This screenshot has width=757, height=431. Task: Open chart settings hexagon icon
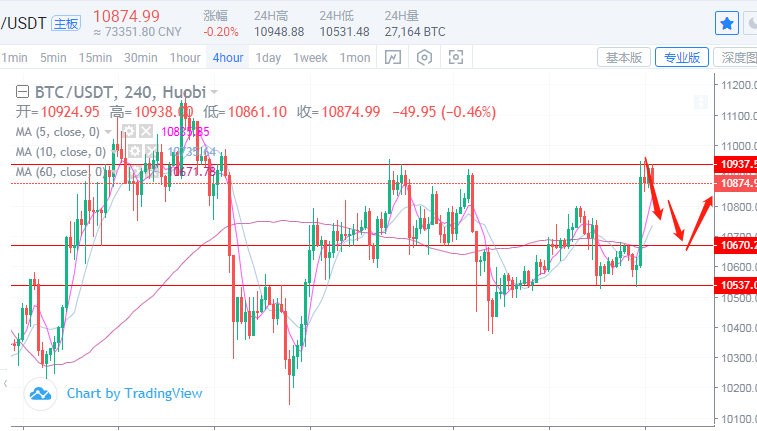[425, 57]
